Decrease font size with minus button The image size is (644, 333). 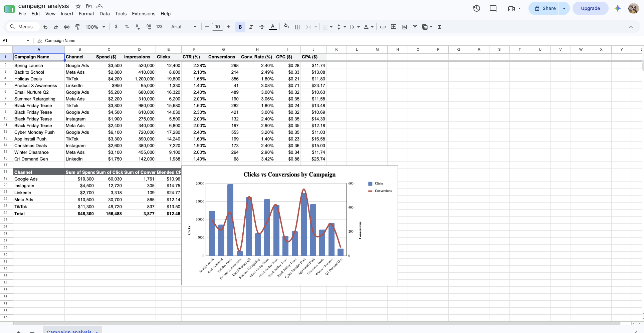pos(207,27)
